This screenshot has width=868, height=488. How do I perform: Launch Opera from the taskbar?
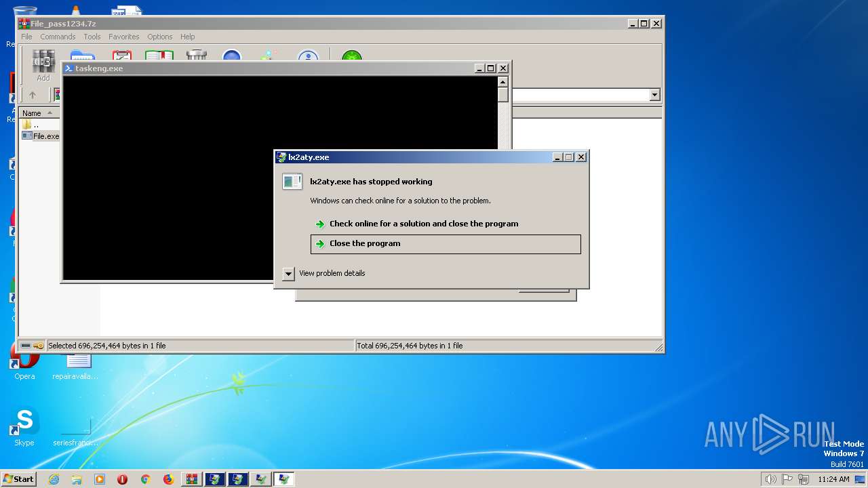pyautogui.click(x=122, y=479)
